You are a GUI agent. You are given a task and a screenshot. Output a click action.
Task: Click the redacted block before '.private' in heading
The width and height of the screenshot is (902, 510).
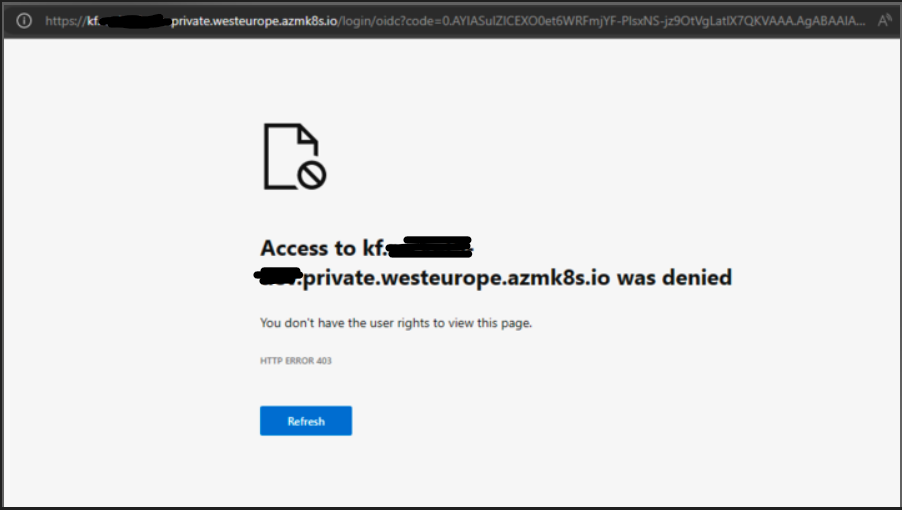(278, 277)
